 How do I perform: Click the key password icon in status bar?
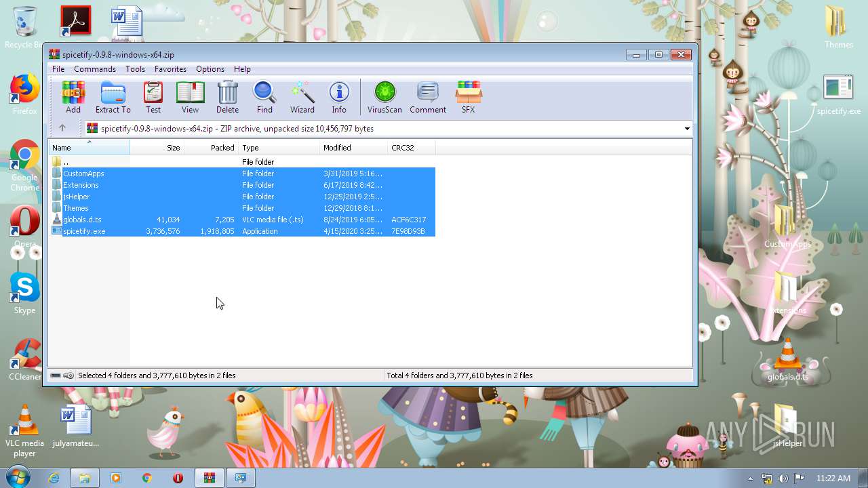click(68, 375)
